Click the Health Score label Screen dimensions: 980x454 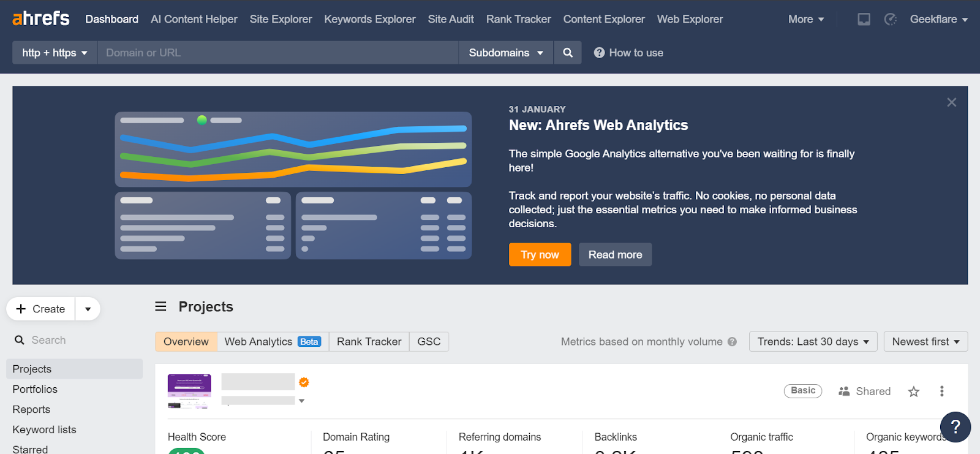(x=197, y=437)
